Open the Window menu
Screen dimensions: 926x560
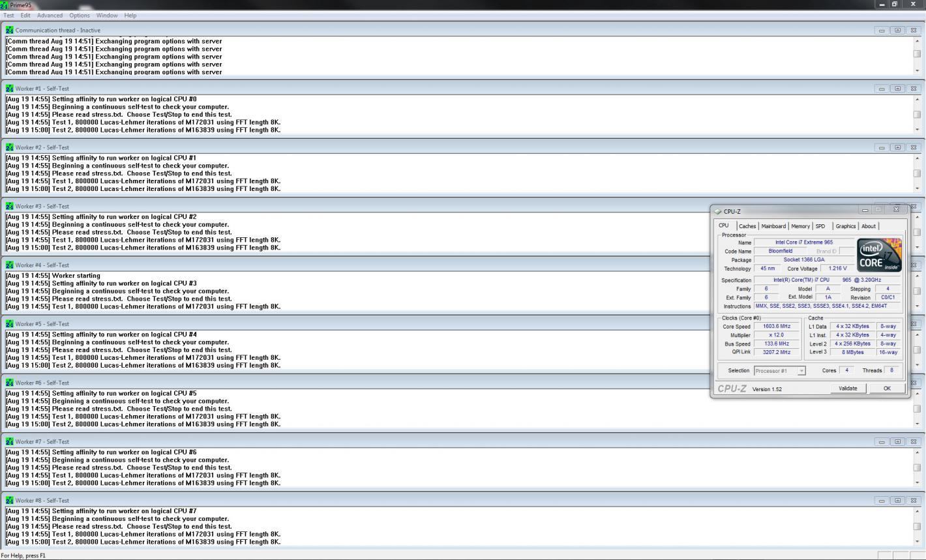coord(107,15)
